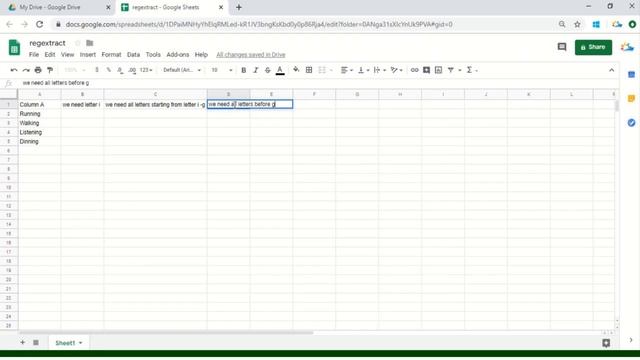Decrease decimal places
The height and width of the screenshot is (360, 640).
coord(120,70)
